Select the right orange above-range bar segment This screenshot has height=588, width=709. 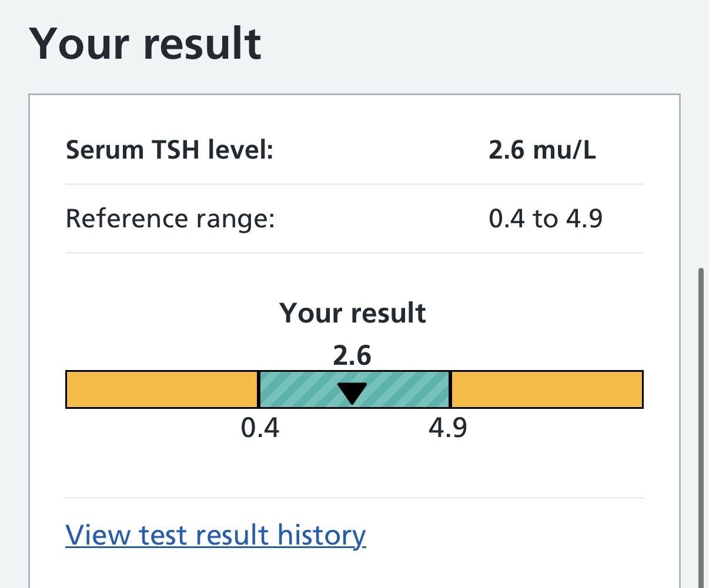[x=546, y=389]
